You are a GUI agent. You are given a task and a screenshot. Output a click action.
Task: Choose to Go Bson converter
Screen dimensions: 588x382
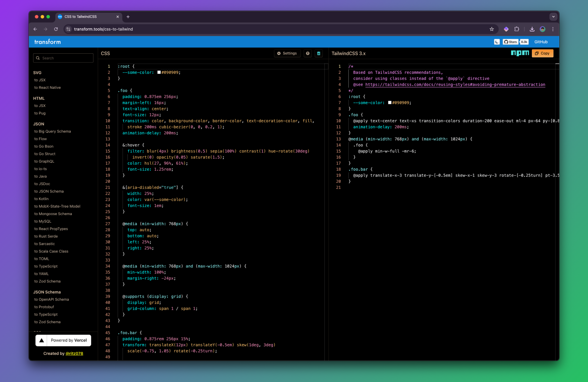pyautogui.click(x=44, y=146)
